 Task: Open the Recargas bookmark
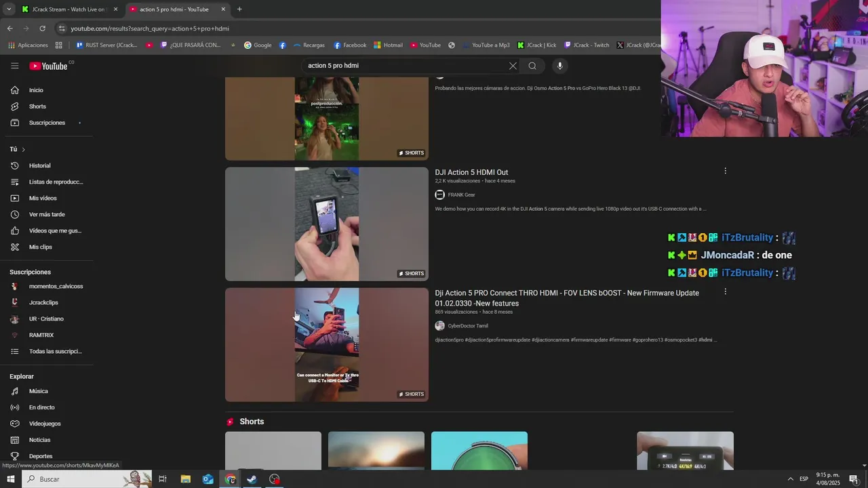pyautogui.click(x=309, y=45)
